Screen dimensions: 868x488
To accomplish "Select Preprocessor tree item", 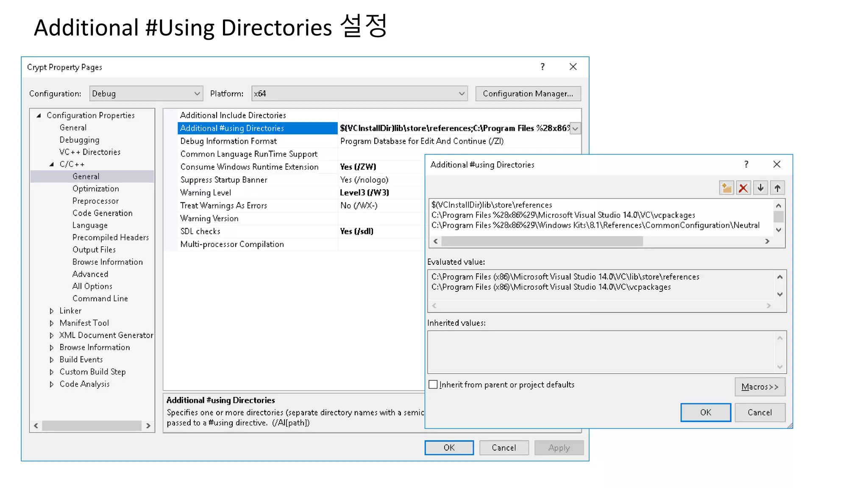I will (95, 201).
